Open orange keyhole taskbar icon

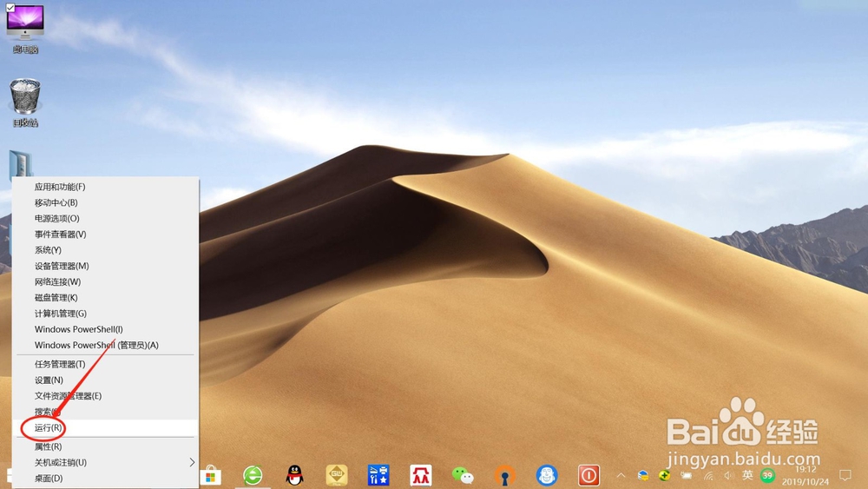(x=504, y=476)
